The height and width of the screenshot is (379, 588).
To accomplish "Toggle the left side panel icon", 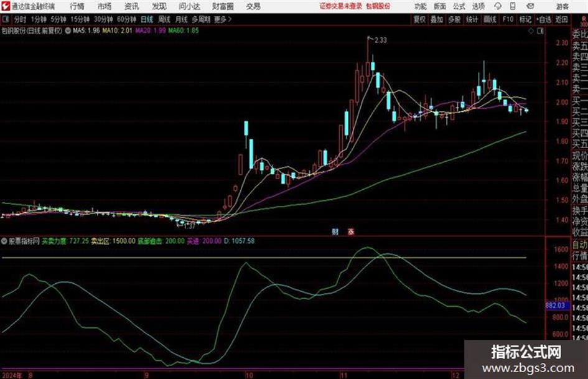I will pyautogui.click(x=6, y=19).
